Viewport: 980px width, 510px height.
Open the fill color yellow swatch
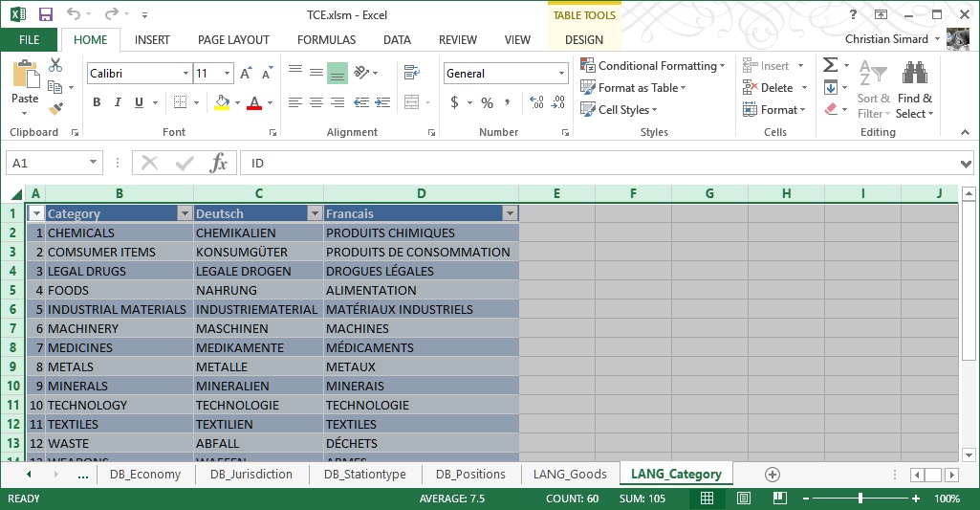[x=222, y=102]
